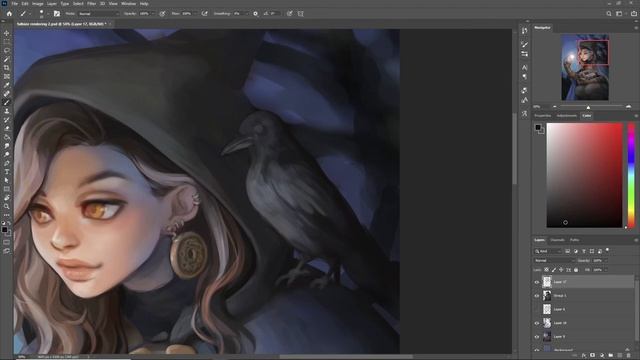The image size is (640, 360).
Task: Select the Eyedropper tool
Action: click(7, 85)
